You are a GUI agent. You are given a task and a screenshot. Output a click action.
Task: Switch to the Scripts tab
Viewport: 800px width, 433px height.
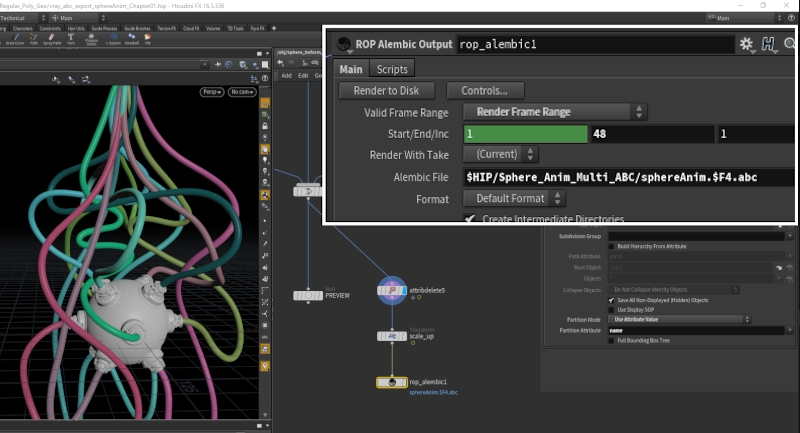pos(391,69)
